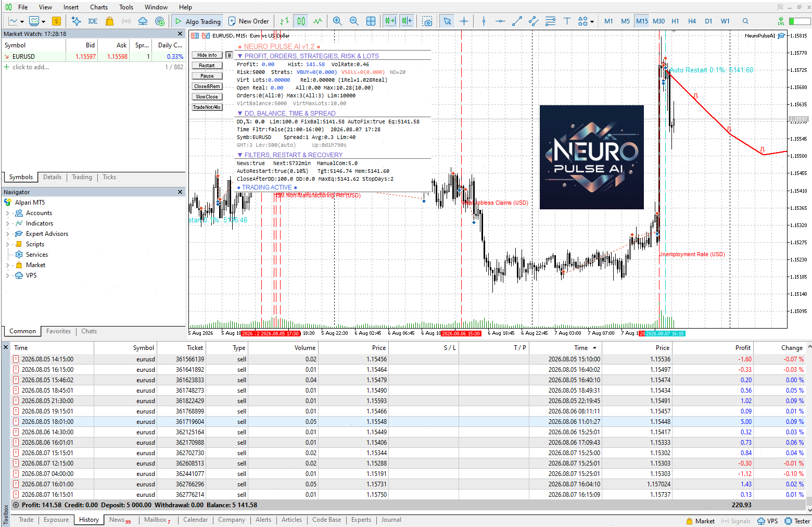Switch to M1 timeframe

[x=608, y=21]
